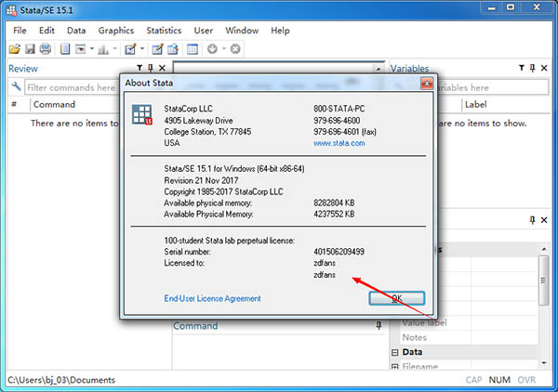
Task: Click the Log begin/close notebook icon
Action: pyautogui.click(x=65, y=49)
